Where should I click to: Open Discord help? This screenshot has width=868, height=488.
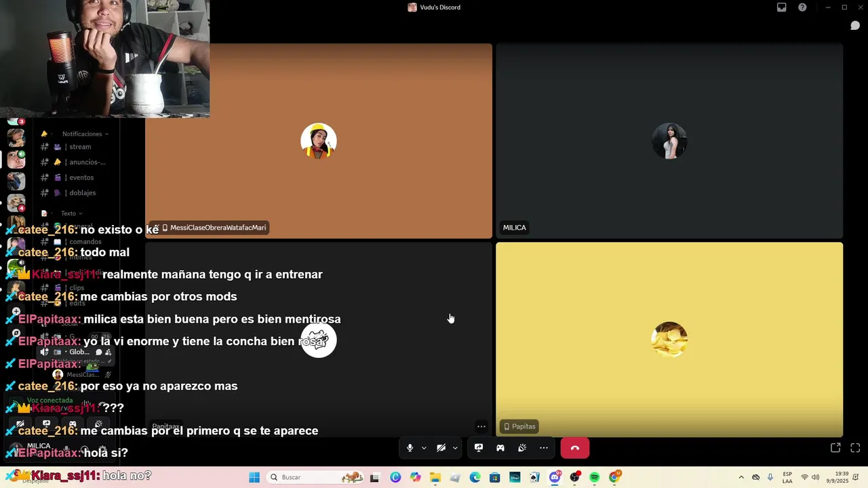pyautogui.click(x=802, y=7)
